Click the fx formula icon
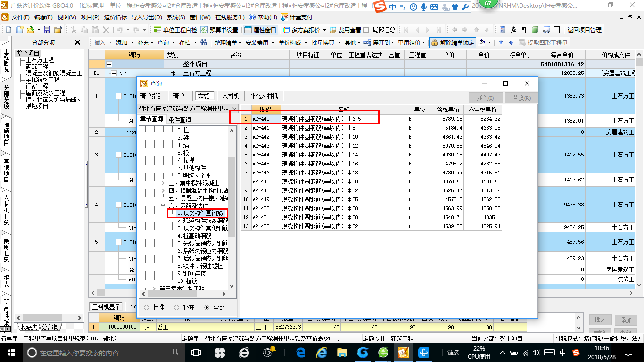644x362 pixels. [513, 30]
